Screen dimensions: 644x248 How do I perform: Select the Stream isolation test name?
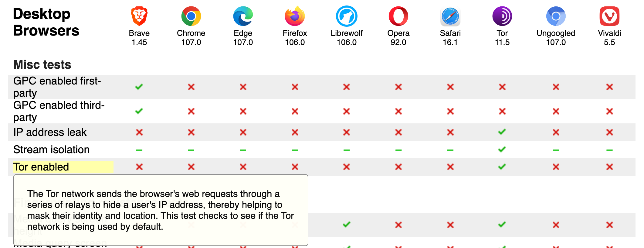point(52,150)
